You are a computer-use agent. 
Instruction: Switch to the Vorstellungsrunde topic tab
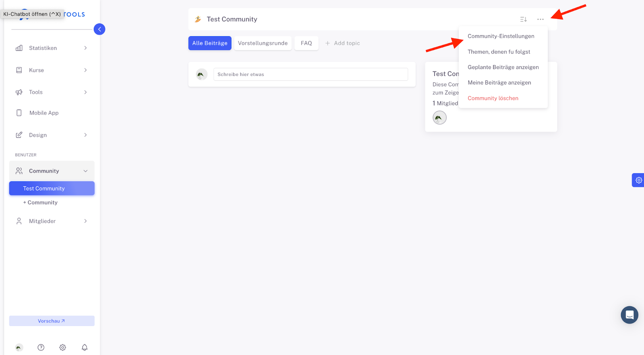[262, 43]
